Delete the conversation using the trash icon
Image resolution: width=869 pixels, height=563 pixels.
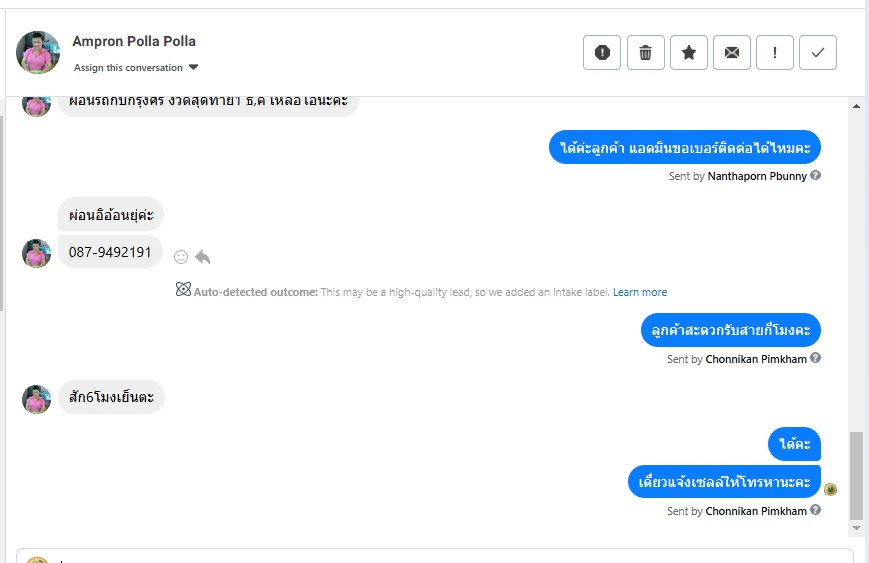tap(646, 53)
